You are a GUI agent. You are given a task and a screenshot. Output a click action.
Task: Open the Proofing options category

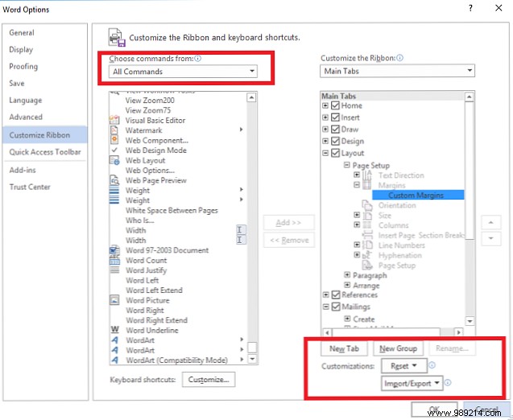tap(45, 66)
